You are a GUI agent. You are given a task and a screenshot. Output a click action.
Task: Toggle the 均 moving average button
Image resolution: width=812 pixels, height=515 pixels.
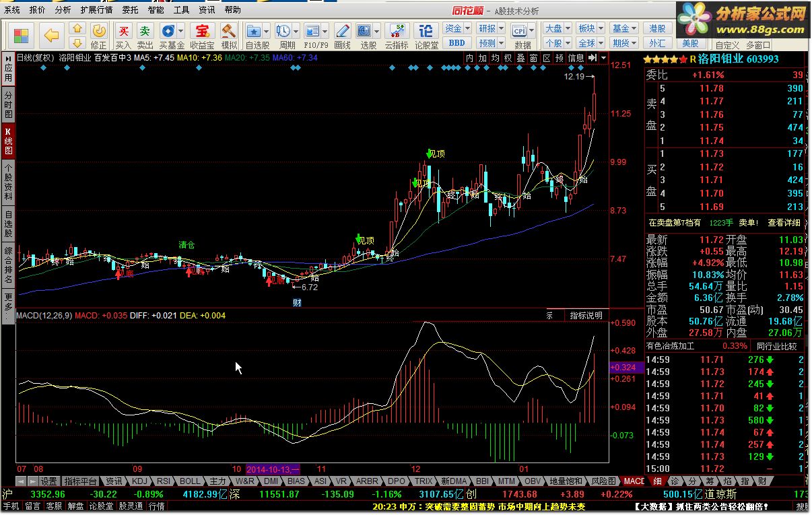tap(496, 58)
